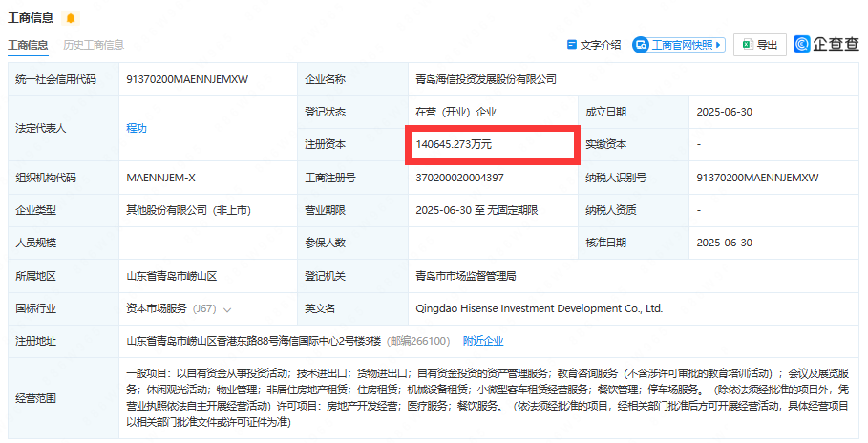
Task: Select the 工商信息 tab
Action: click(x=28, y=45)
